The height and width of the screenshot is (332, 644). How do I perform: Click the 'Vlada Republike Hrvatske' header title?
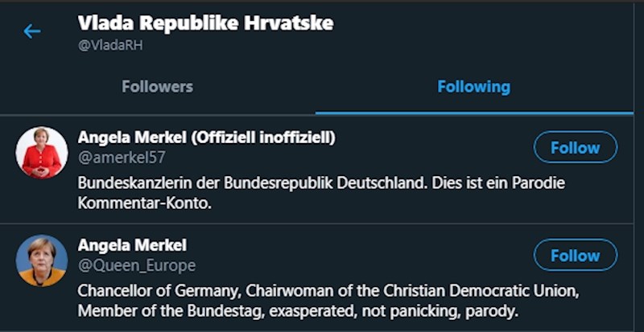[205, 23]
